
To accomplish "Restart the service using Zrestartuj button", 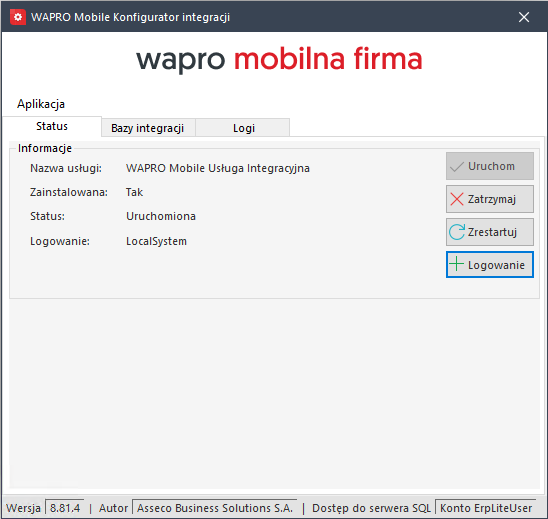I will (490, 232).
